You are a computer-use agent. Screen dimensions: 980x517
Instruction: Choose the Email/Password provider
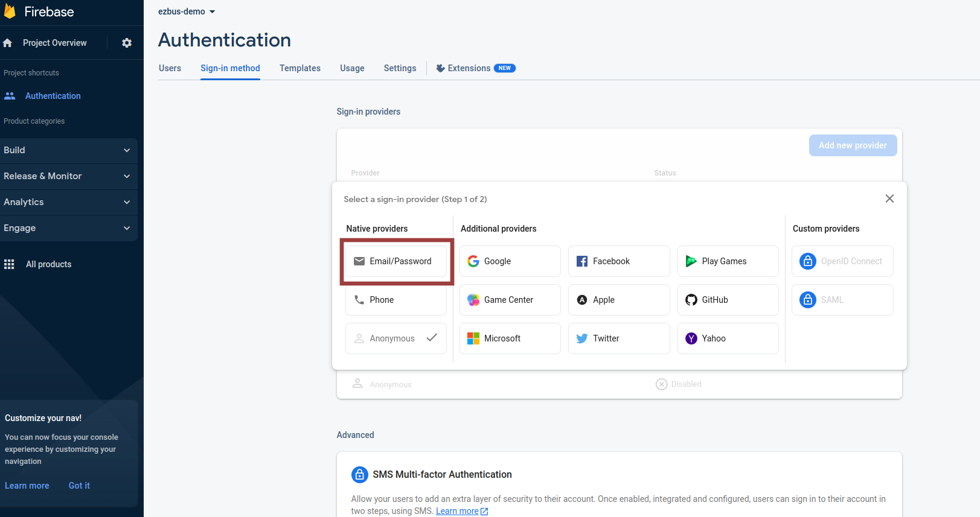(396, 261)
